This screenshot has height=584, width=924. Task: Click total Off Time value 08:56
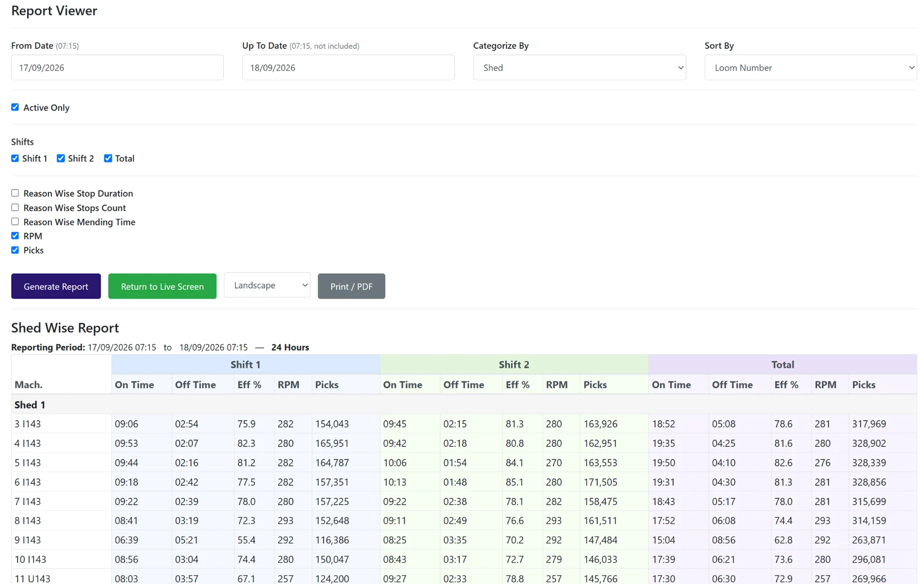tap(723, 540)
